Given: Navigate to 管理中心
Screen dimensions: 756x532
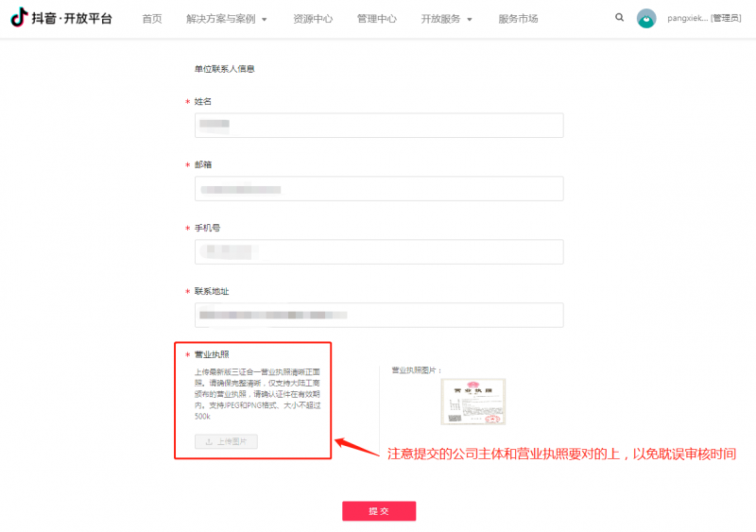Looking at the screenshot, I should (x=377, y=19).
